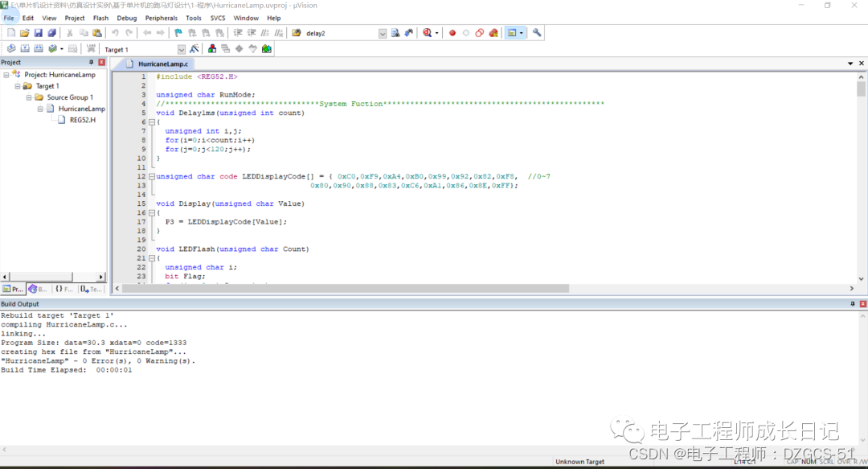
Task: Click the Indent selected lines icon
Action: [238, 33]
